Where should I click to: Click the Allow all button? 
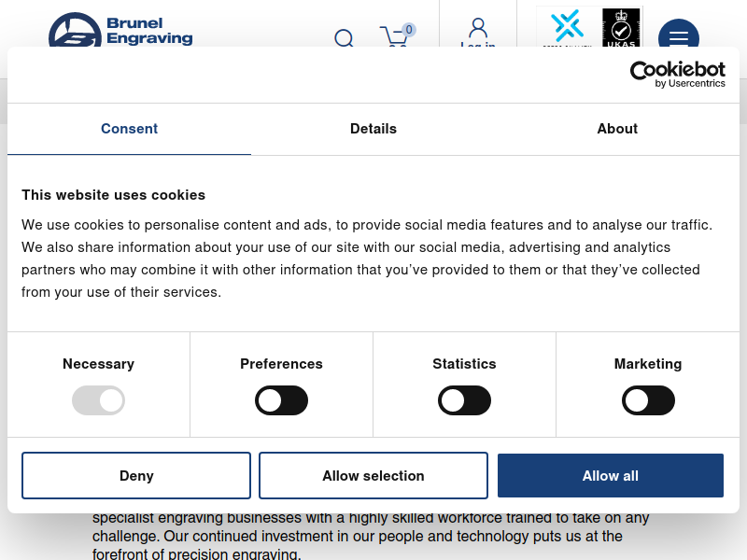611,475
